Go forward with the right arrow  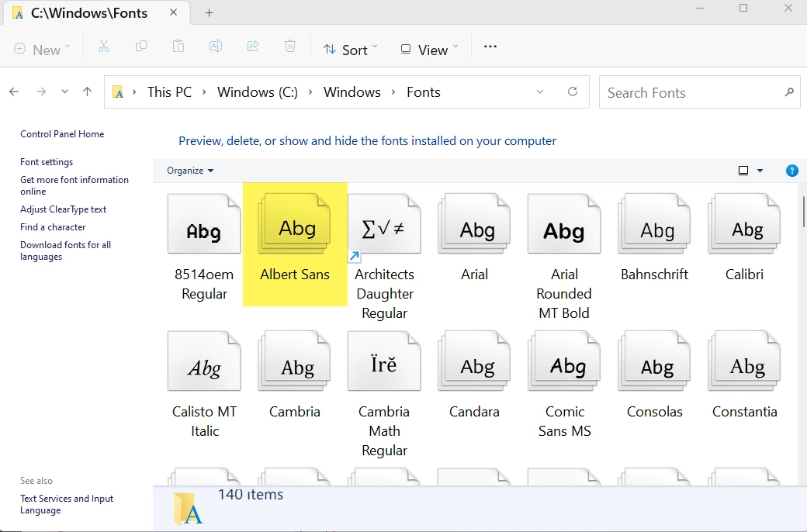pyautogui.click(x=41, y=92)
